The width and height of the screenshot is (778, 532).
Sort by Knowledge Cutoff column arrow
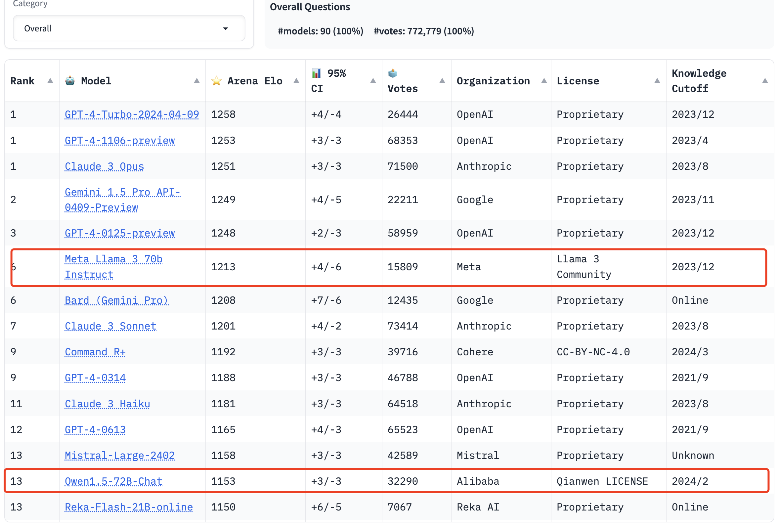(765, 81)
